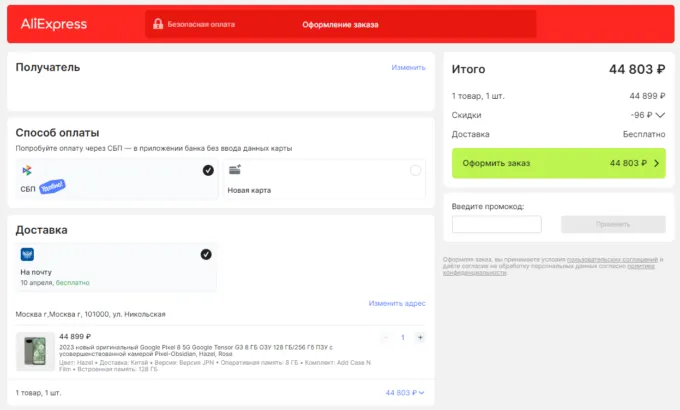
Task: Open the Pixel 8 product thumbnail
Action: click(x=36, y=351)
